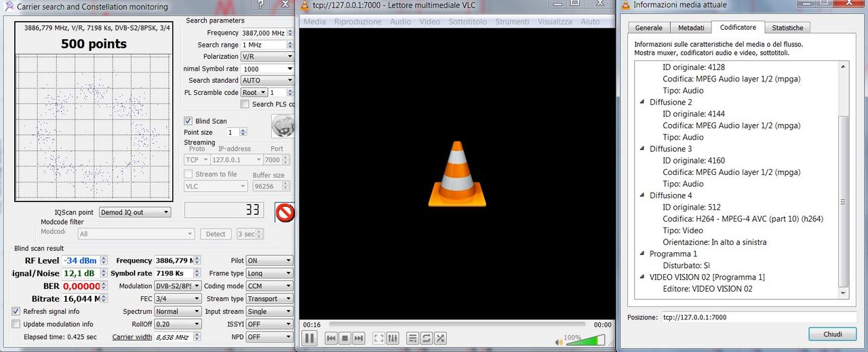The image size is (868, 352).
Task: Open PL Scramble code Root dropdown
Action: (x=254, y=92)
